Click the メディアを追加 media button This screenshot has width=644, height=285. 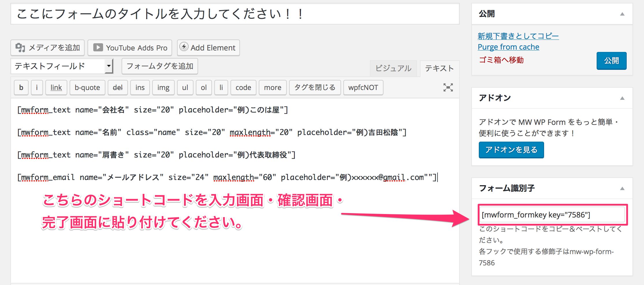coord(48,48)
